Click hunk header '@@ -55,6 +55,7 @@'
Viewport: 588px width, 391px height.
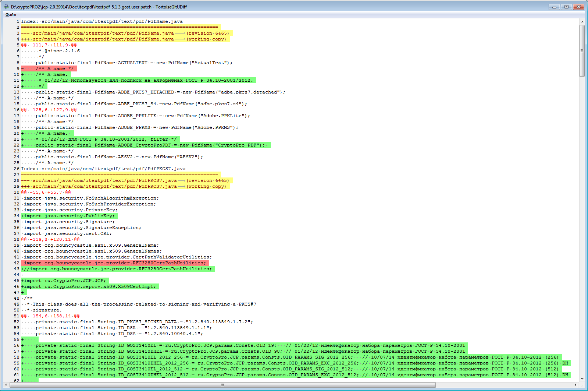(x=46, y=192)
